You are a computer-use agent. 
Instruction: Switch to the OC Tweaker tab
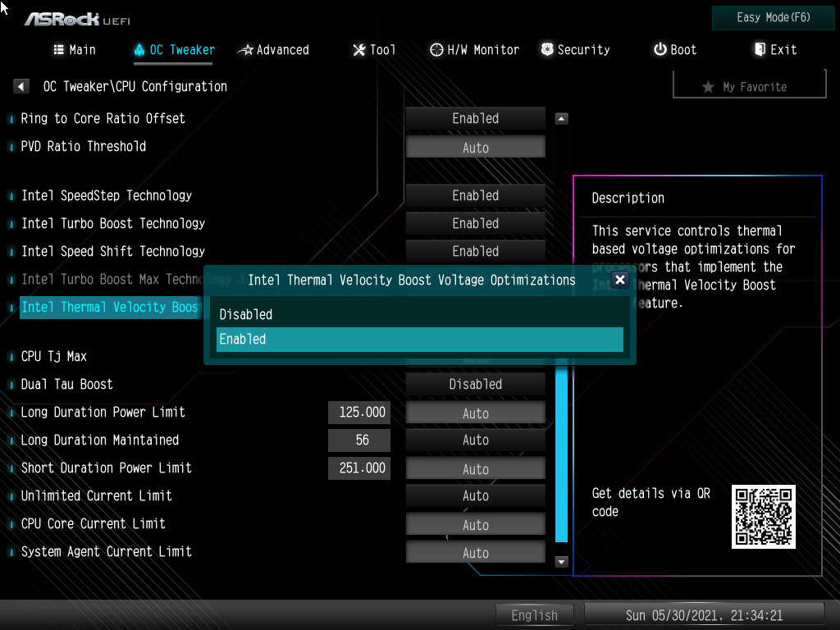click(174, 50)
